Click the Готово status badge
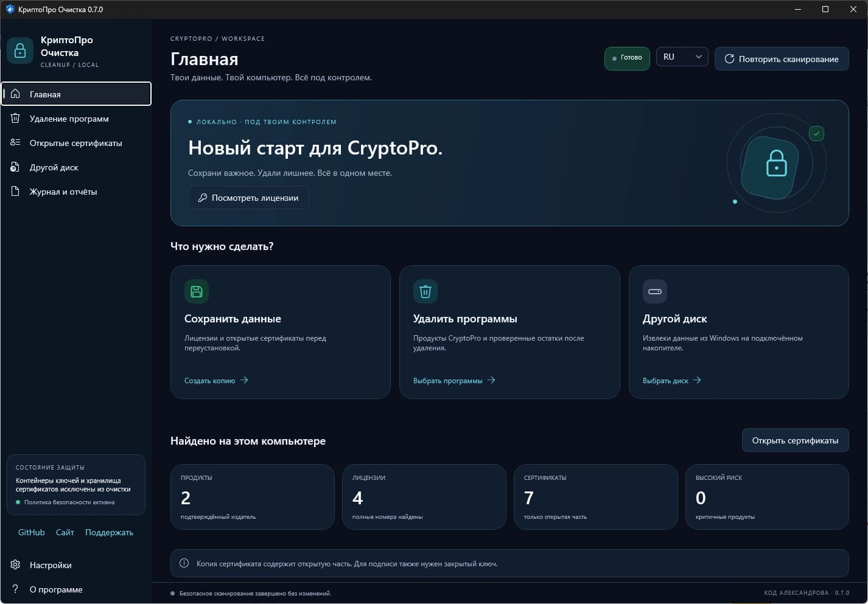 pyautogui.click(x=627, y=58)
